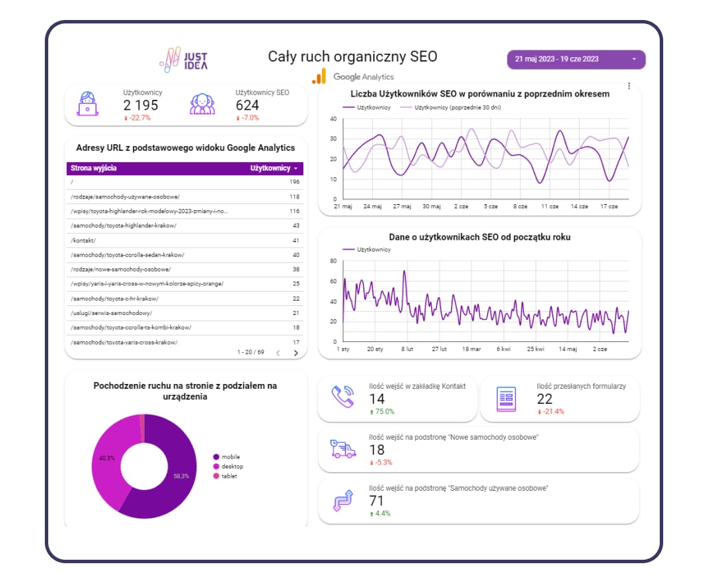The width and height of the screenshot is (708, 588).
Task: Click the value 18 new cars entries
Action: (x=376, y=450)
